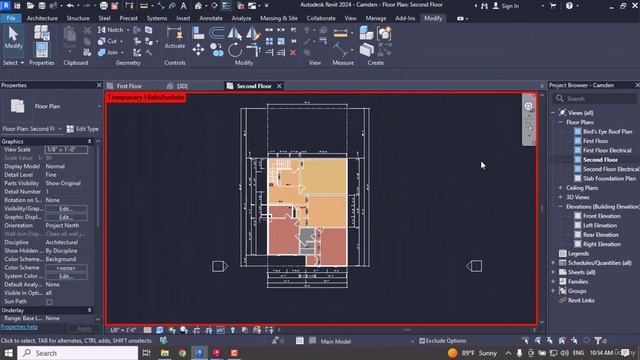Image resolution: width=640 pixels, height=360 pixels.
Task: Select Trim/Extend to Corner tool
Action: pyautogui.click(x=253, y=50)
